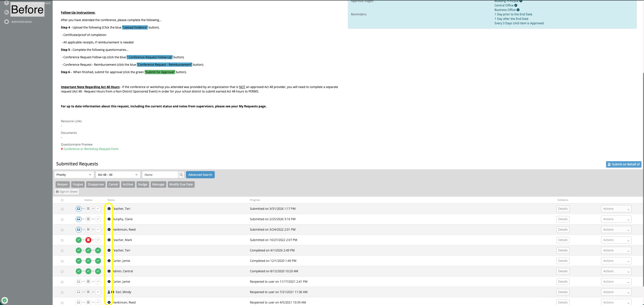Click blue inbox status icon for Hankinson, Reed submitted 2022
This screenshot has width=644, height=305.
click(x=78, y=229)
